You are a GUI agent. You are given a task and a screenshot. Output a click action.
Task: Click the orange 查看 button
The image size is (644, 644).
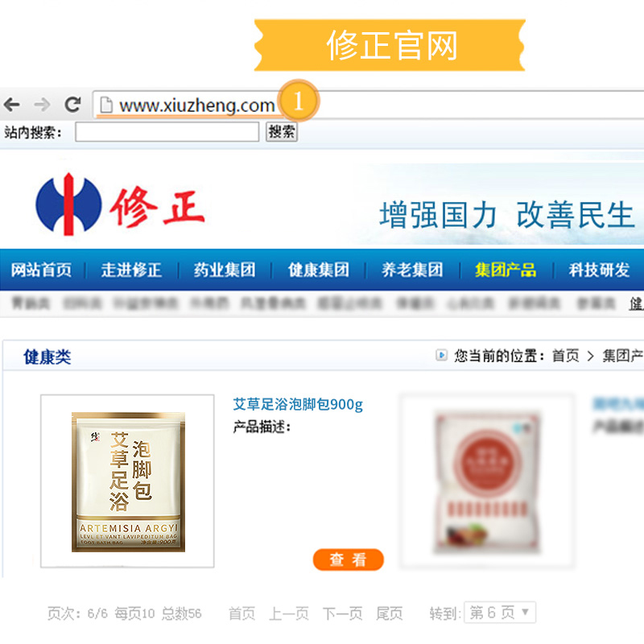[x=349, y=559]
